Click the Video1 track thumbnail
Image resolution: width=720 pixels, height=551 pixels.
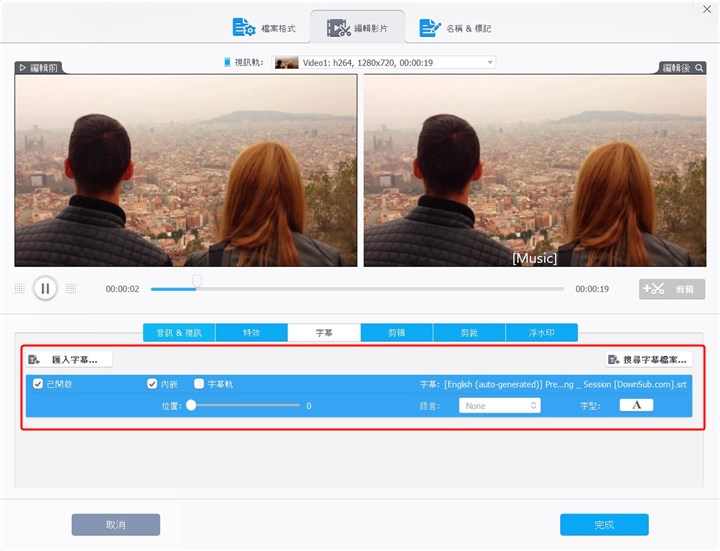click(x=287, y=62)
